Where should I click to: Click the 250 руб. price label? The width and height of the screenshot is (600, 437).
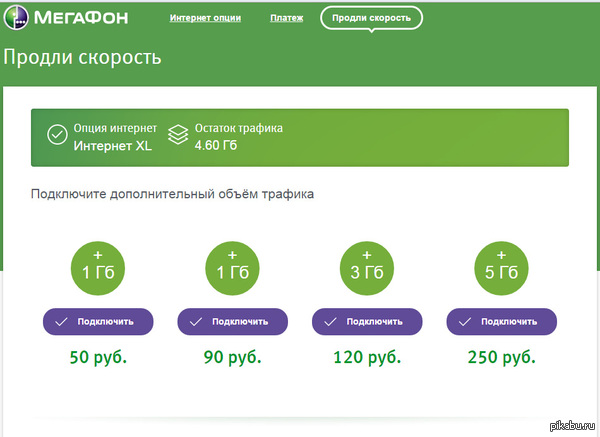pos(501,358)
